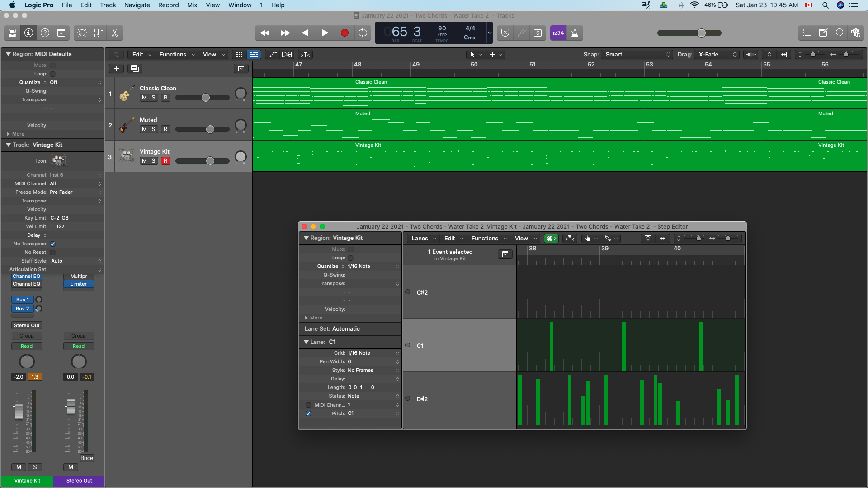
Task: Open the Navigate menu
Action: click(137, 5)
